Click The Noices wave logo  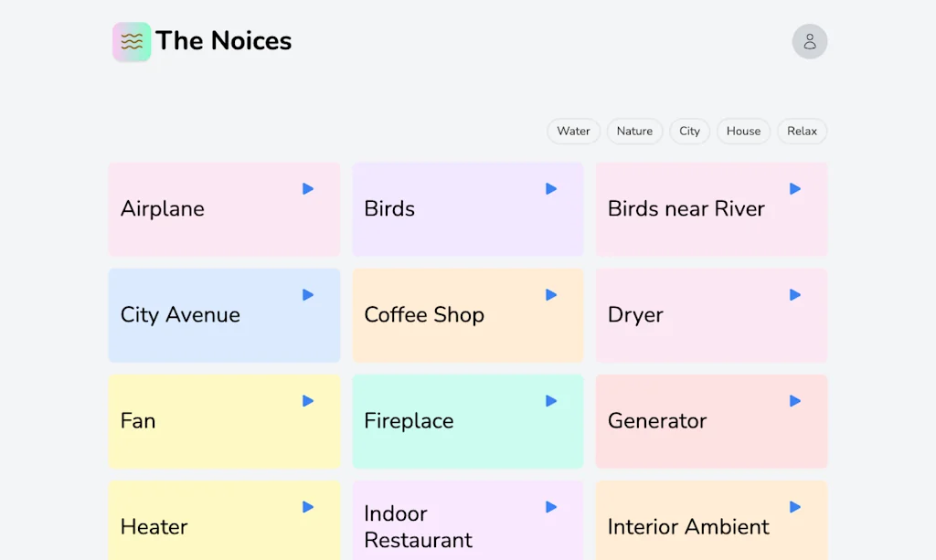coord(131,41)
